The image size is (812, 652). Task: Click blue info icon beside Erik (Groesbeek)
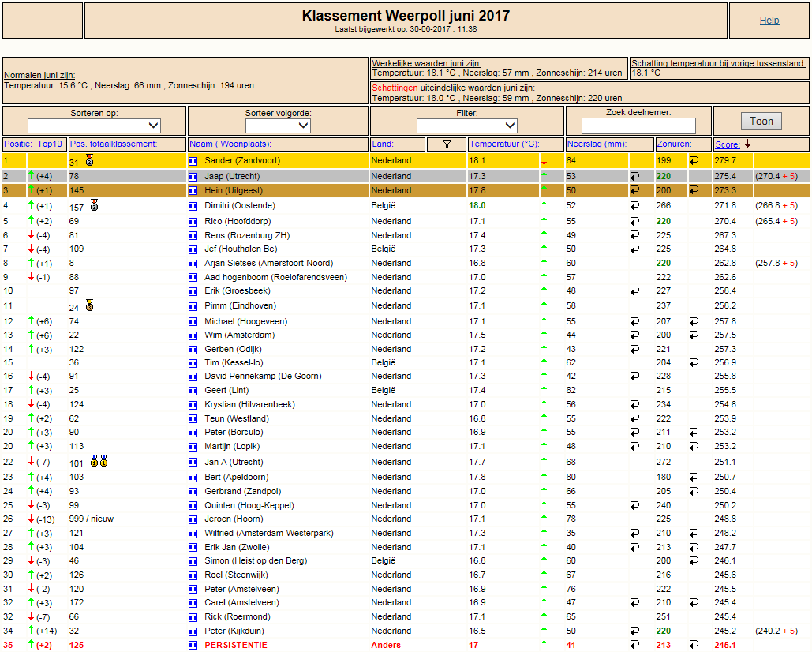[x=193, y=291]
